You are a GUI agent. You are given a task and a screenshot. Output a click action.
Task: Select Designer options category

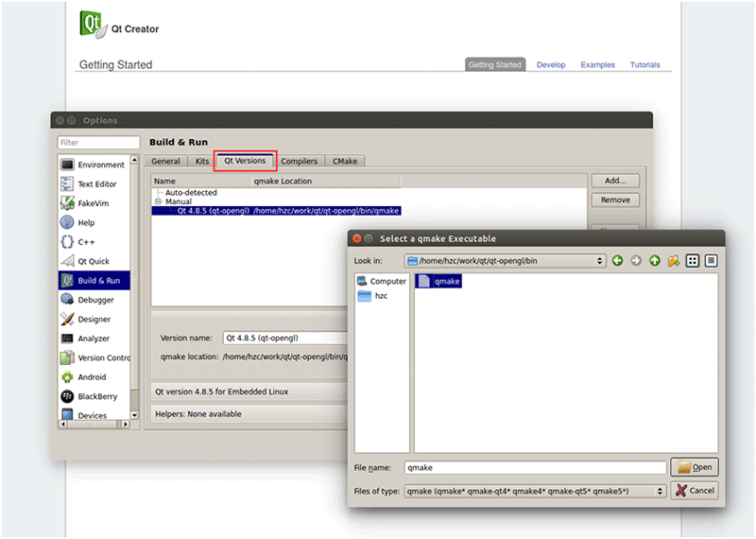pos(94,319)
